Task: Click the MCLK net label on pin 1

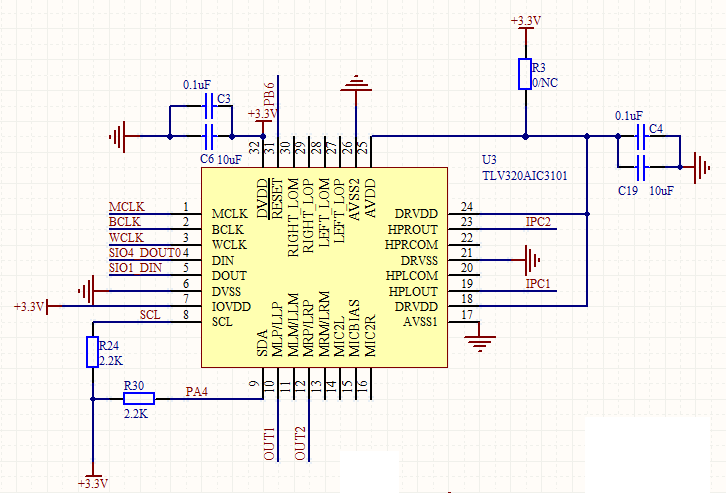Action: (126, 206)
